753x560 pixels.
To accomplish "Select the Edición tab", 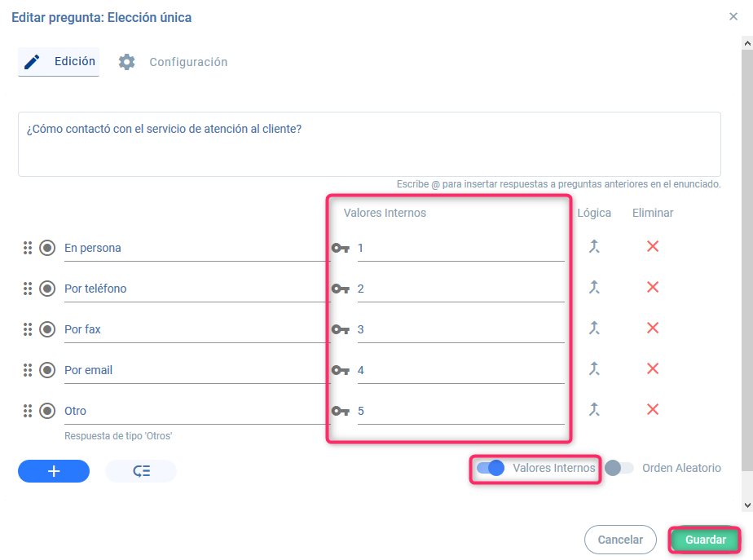I will coord(59,62).
